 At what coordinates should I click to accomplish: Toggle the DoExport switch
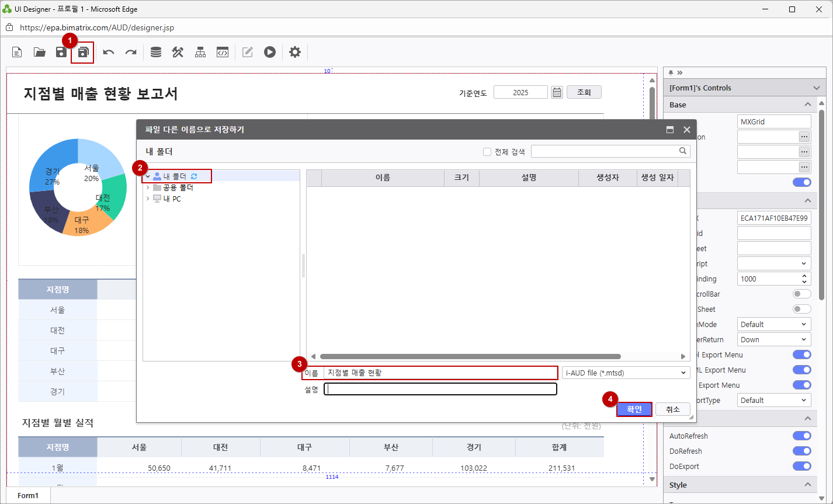click(801, 467)
